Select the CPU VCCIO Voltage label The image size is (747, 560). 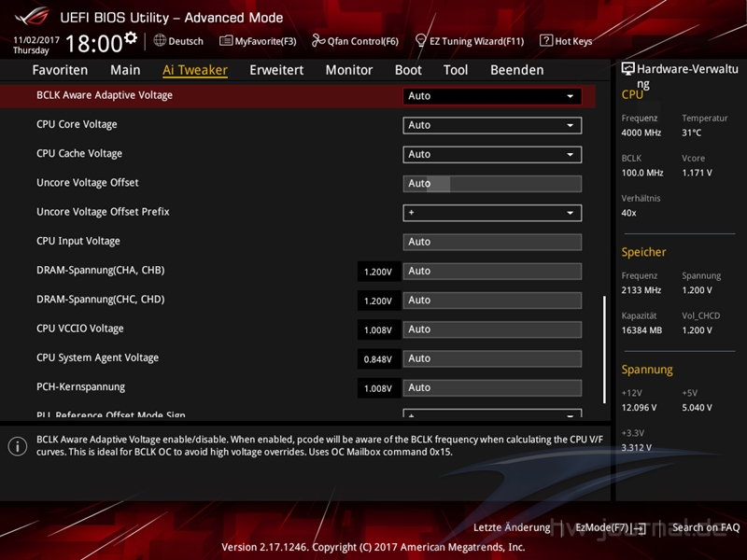tap(80, 329)
